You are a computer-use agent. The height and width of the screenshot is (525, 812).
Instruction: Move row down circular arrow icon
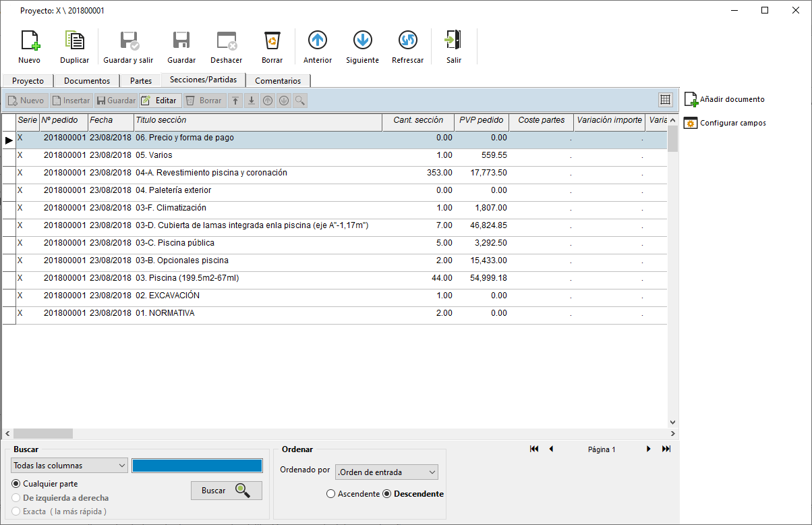(284, 101)
